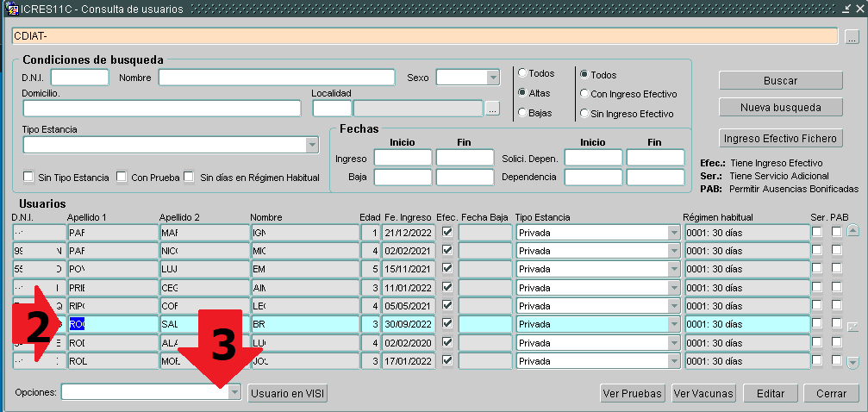Image resolution: width=868 pixels, height=412 pixels.
Task: Select the Altas radio button
Action: coord(522,93)
